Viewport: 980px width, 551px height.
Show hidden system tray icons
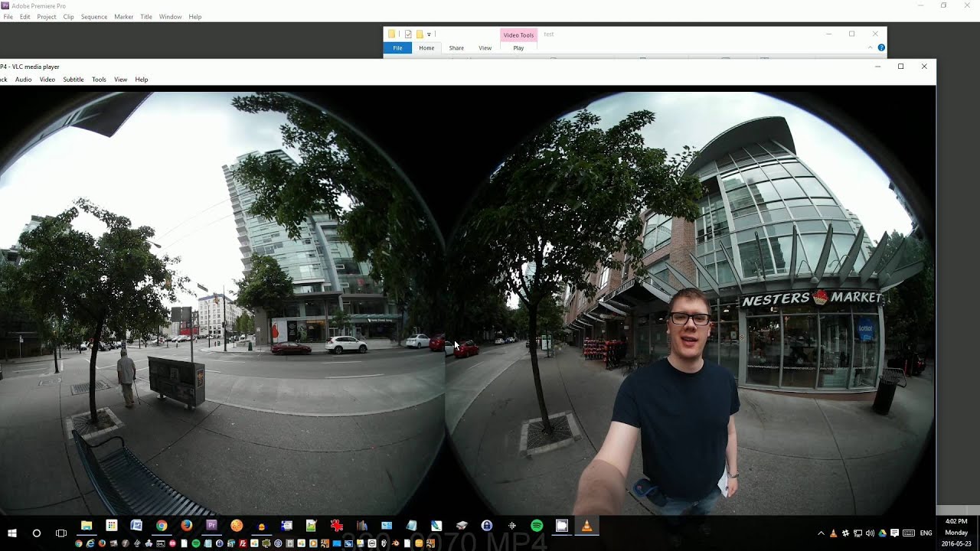[x=822, y=533]
